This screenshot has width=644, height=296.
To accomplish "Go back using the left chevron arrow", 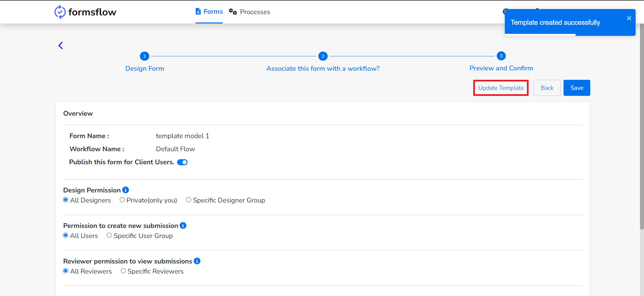I will pyautogui.click(x=61, y=46).
